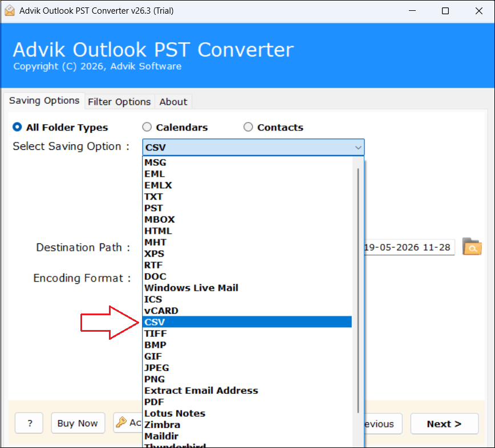Viewport: 495px width, 448px height.
Task: Open the destination folder browse icon
Action: [472, 246]
